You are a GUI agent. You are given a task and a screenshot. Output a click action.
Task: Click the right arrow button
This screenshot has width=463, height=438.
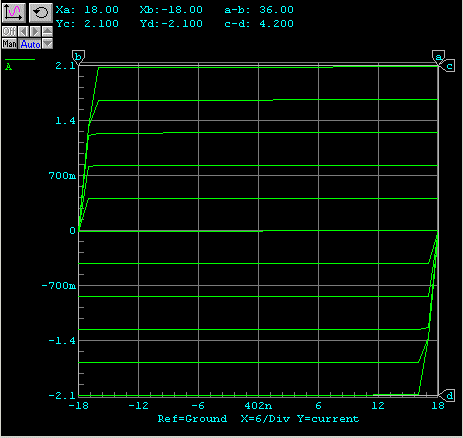pyautogui.click(x=35, y=32)
